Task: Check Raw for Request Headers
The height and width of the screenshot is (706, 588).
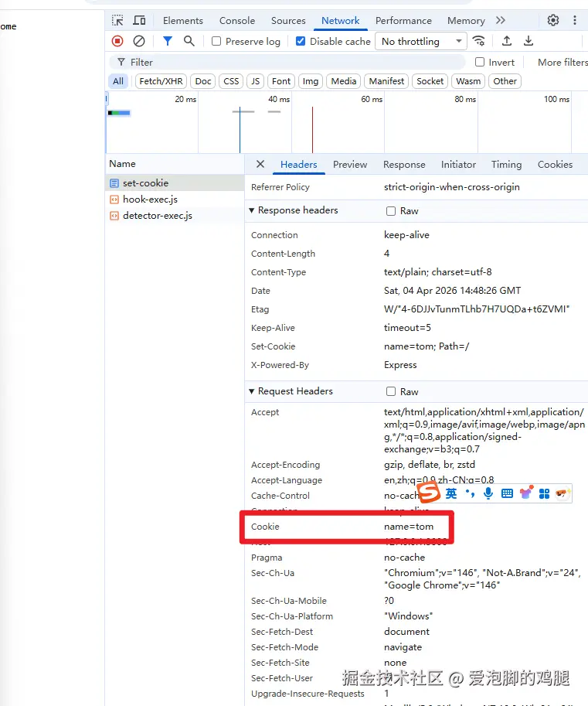Action: pyautogui.click(x=391, y=392)
